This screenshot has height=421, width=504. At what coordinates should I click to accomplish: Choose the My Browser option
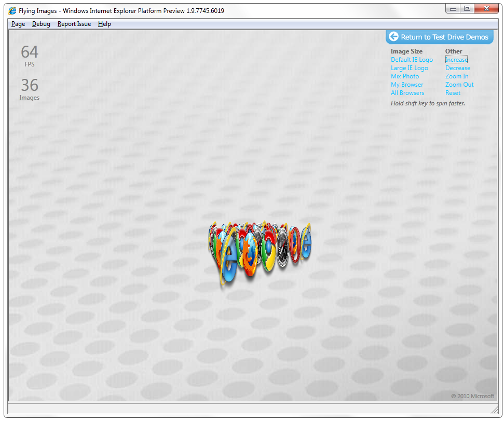(407, 85)
